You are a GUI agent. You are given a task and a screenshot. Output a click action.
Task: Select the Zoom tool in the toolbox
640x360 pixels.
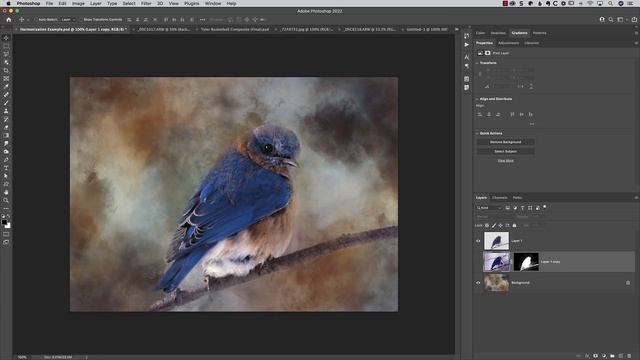(6, 200)
